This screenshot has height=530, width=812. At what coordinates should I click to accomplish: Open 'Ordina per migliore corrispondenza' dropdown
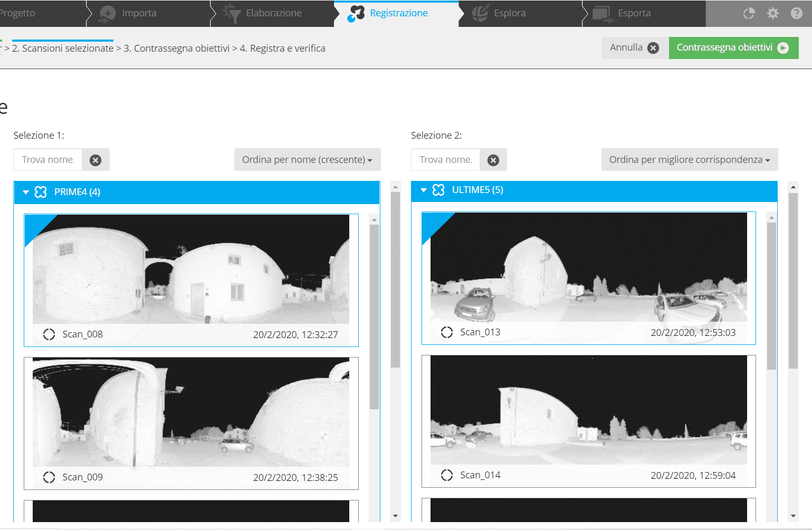pyautogui.click(x=689, y=160)
